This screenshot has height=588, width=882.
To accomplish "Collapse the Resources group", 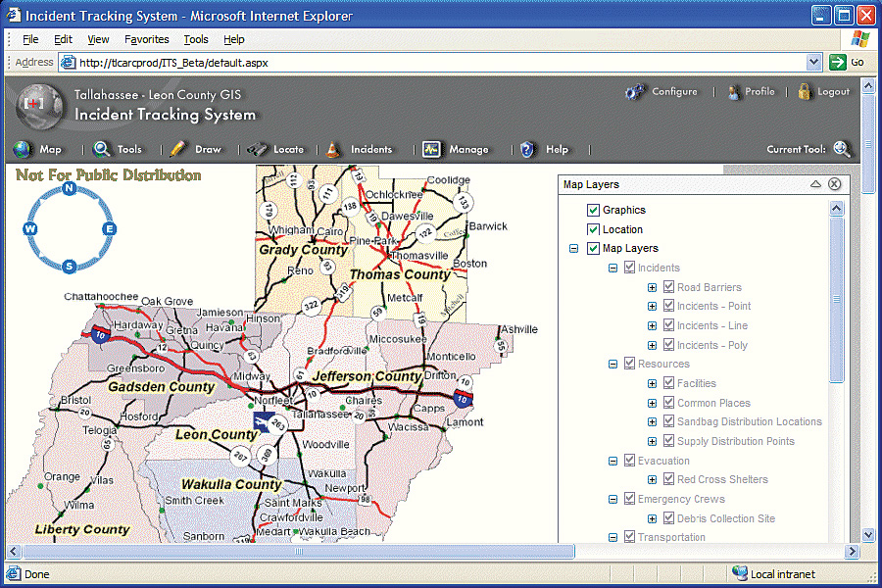I will pyautogui.click(x=612, y=364).
